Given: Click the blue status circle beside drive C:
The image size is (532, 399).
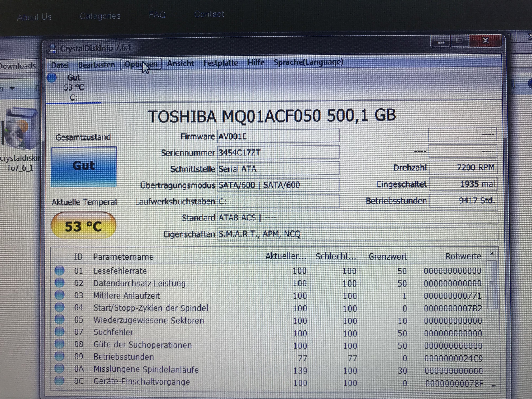Looking at the screenshot, I should 52,78.
